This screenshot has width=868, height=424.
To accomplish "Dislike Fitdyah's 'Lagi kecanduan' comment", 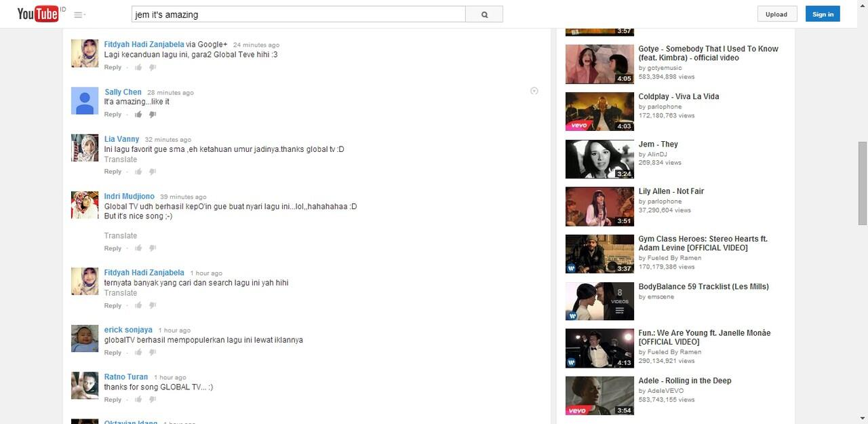I will point(153,67).
